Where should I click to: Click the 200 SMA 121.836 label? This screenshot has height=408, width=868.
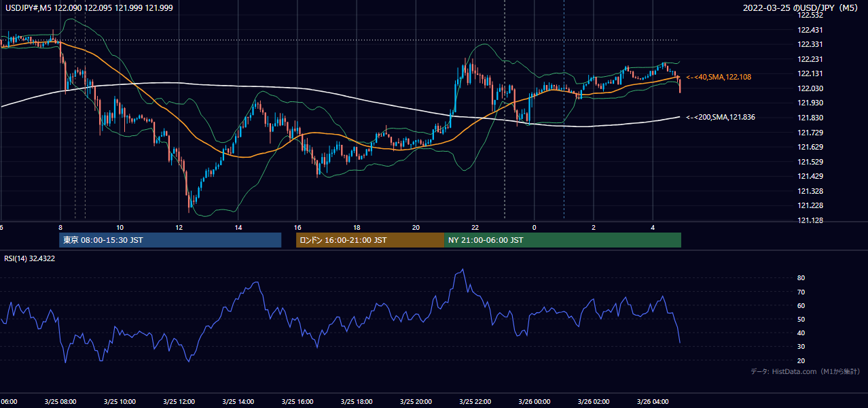point(721,118)
